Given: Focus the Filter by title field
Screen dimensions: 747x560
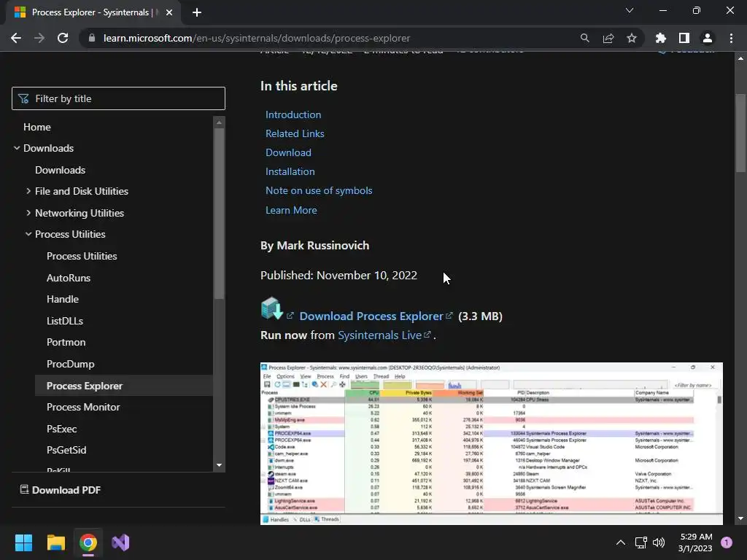Looking at the screenshot, I should 118,98.
